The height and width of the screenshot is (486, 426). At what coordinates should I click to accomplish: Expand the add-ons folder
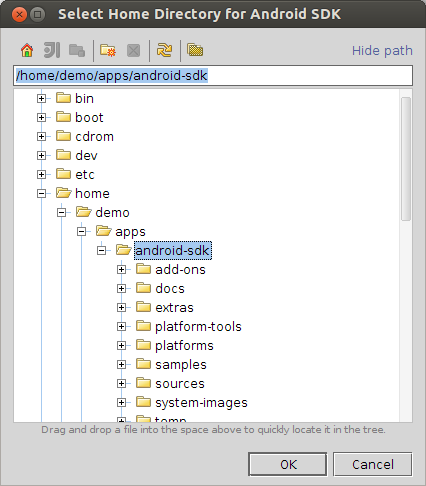coord(121,269)
